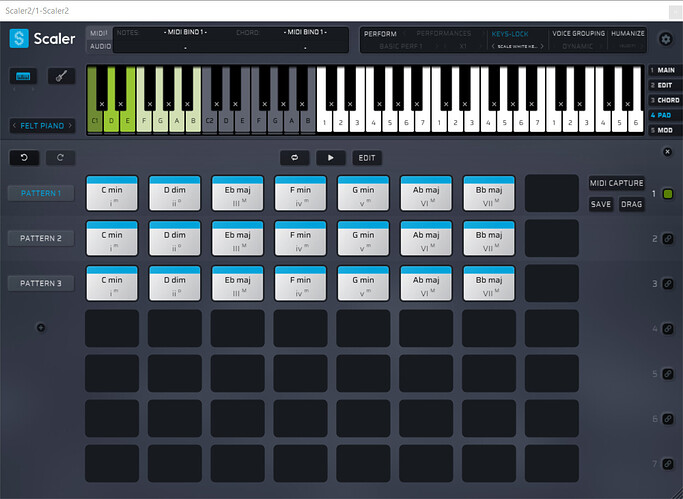Click the Eb maj pad in Pattern 1
683x499 pixels.
(237, 193)
